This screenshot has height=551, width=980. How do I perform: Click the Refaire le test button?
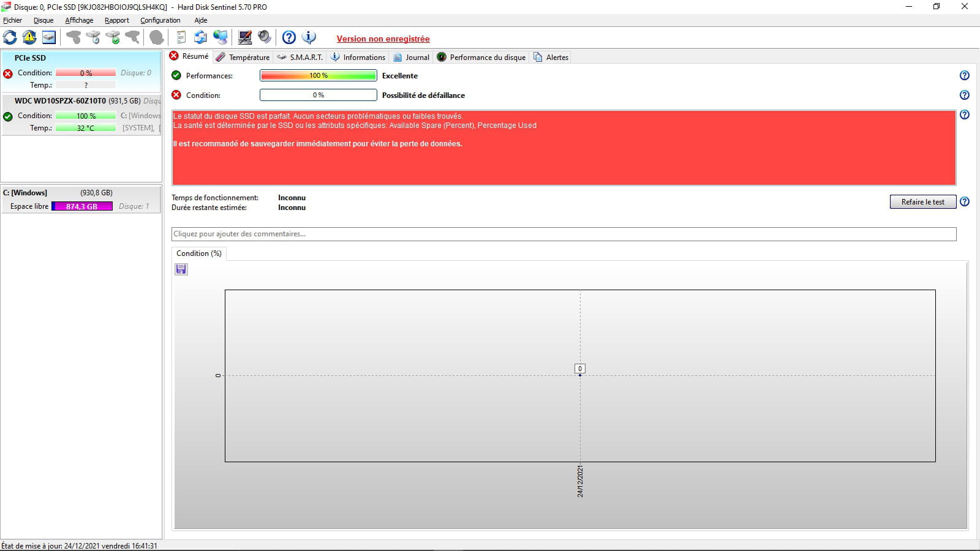[922, 201]
